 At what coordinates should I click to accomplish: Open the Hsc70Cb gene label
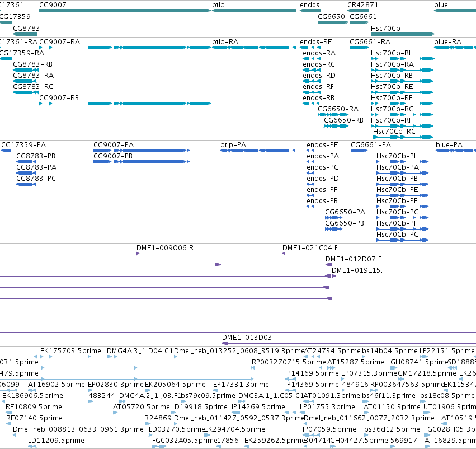point(385,28)
